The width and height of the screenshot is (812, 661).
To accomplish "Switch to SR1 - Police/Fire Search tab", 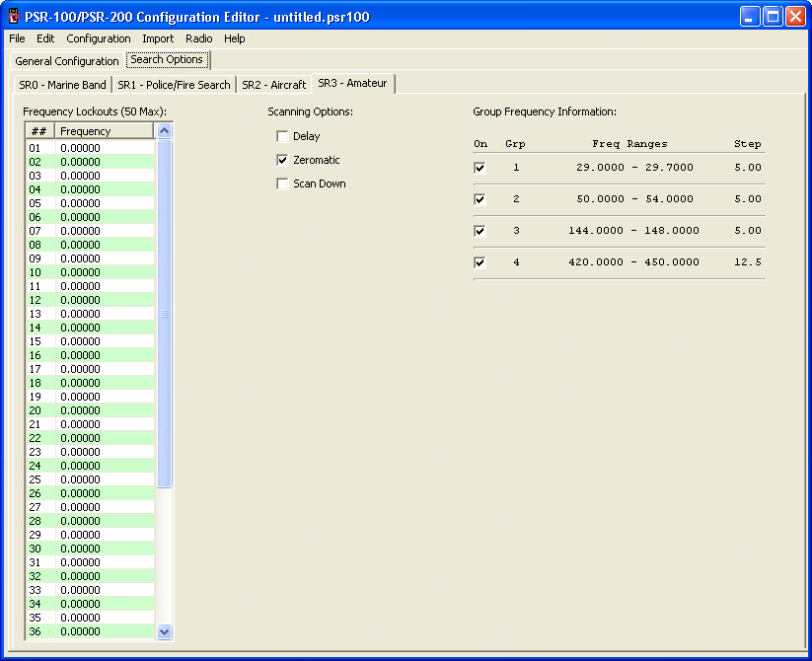I will coord(174,85).
